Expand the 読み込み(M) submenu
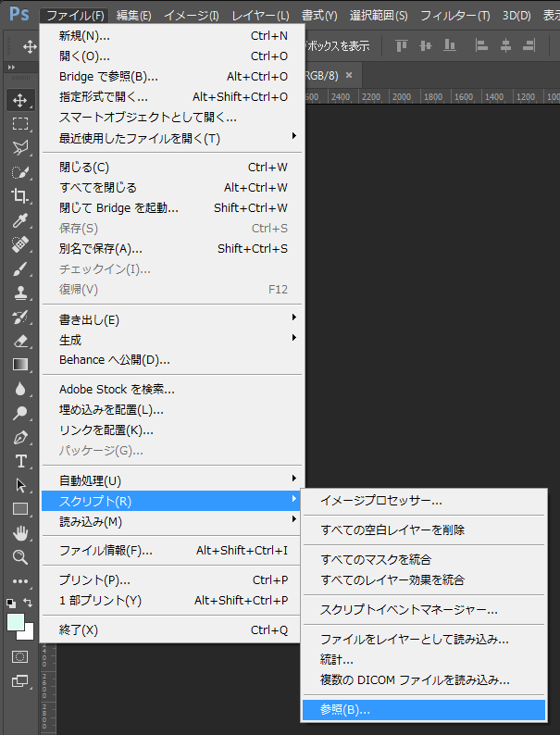 click(x=171, y=521)
